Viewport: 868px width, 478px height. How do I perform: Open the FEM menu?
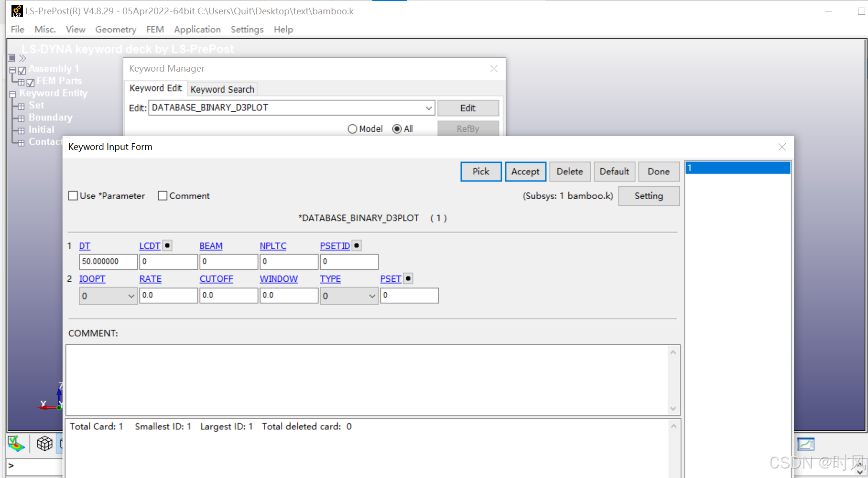tap(155, 30)
